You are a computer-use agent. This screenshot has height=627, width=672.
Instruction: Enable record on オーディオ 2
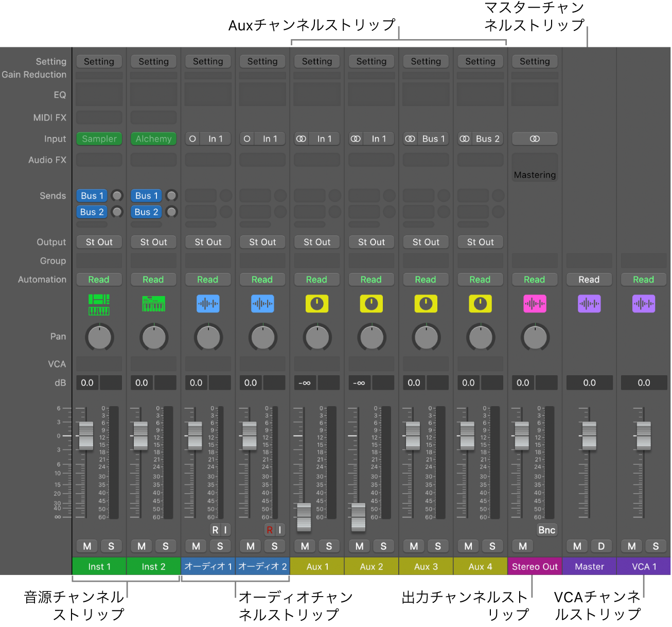[269, 530]
